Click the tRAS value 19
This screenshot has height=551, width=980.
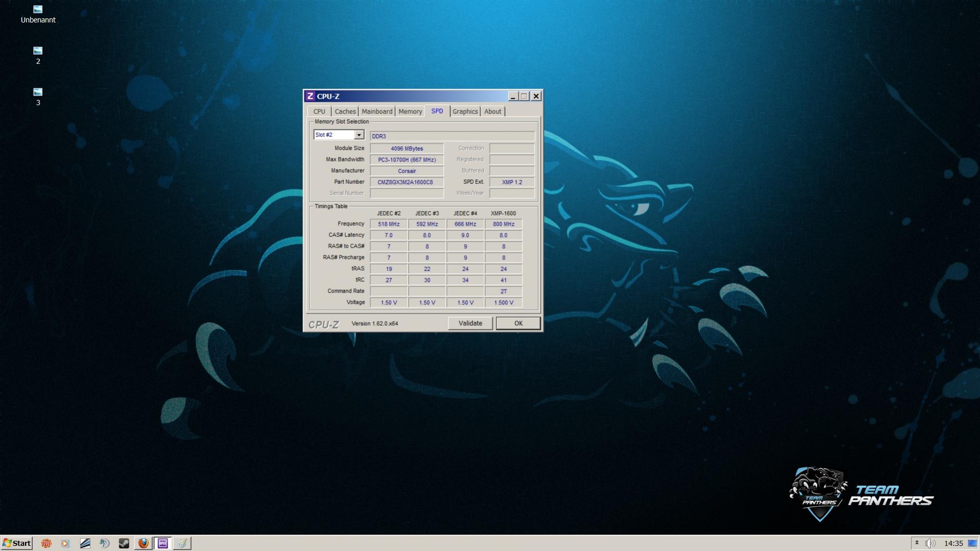389,269
